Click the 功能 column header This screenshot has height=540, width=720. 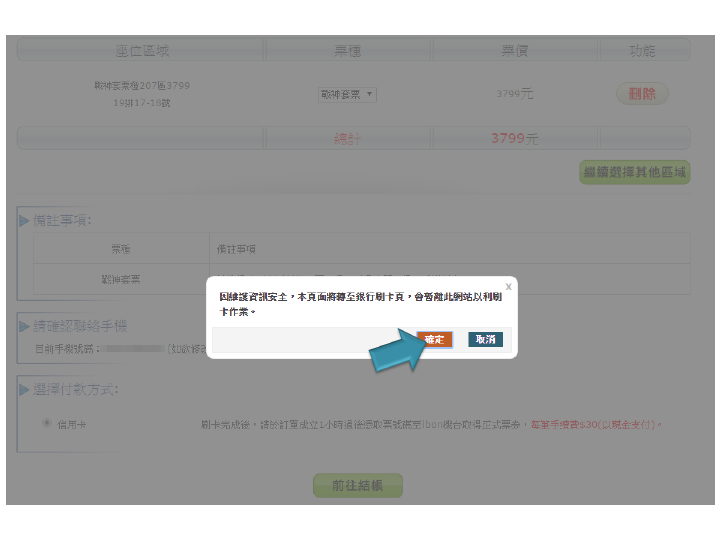coord(642,51)
